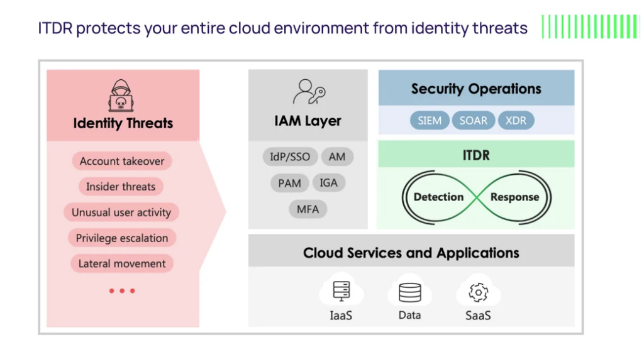Click the Cloud Services and Applications header
This screenshot has width=644, height=364.
411,251
